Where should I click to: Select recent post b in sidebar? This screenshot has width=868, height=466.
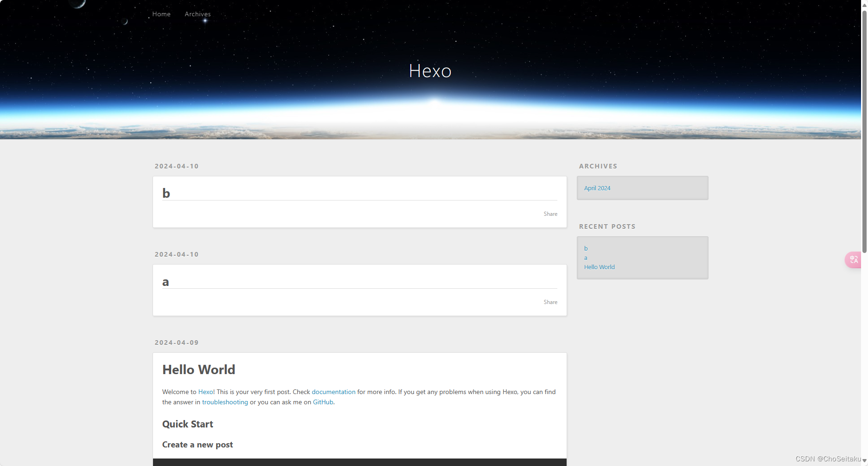click(x=586, y=248)
